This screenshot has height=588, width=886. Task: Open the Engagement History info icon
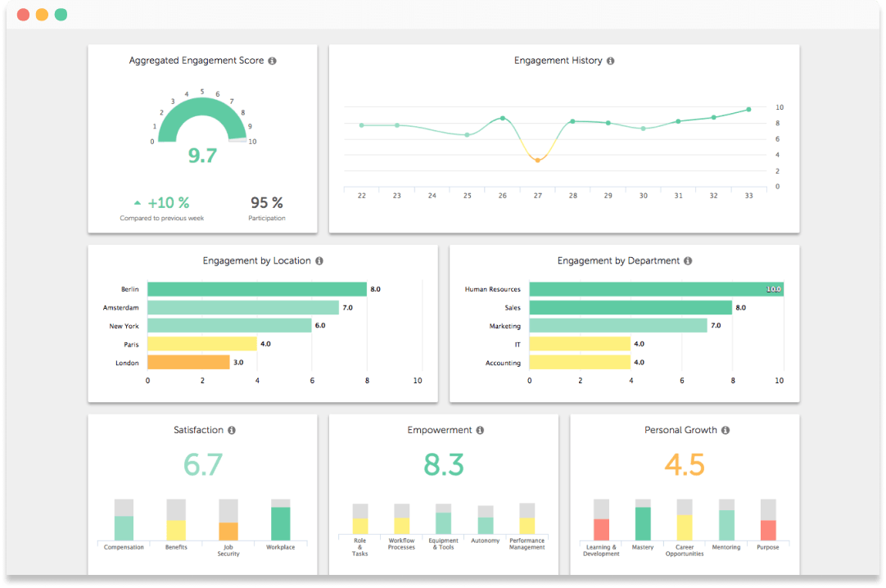click(612, 60)
